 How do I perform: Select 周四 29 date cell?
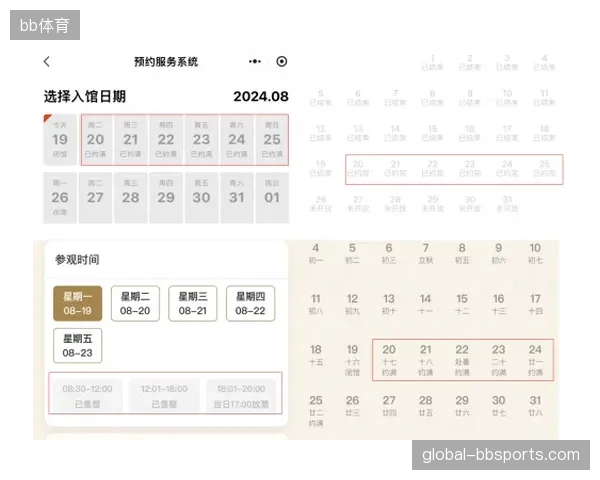166,198
